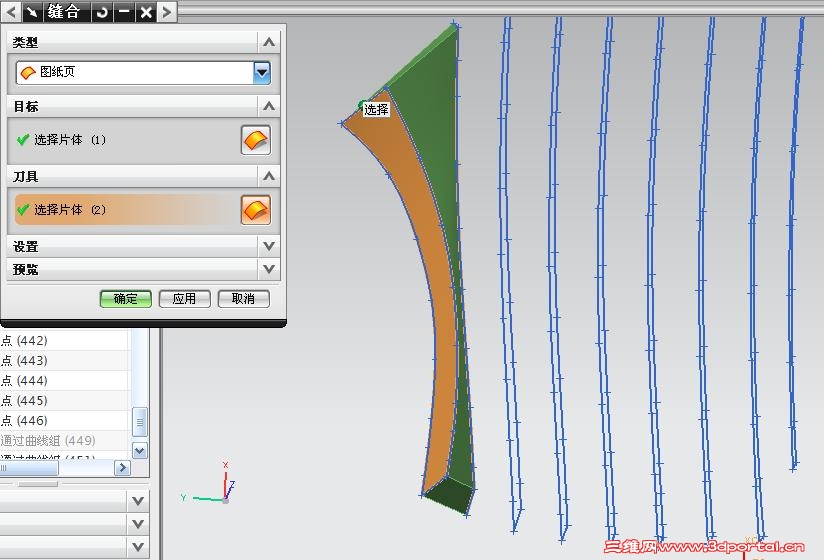
Task: Collapse the 类型 section
Action: [x=269, y=42]
